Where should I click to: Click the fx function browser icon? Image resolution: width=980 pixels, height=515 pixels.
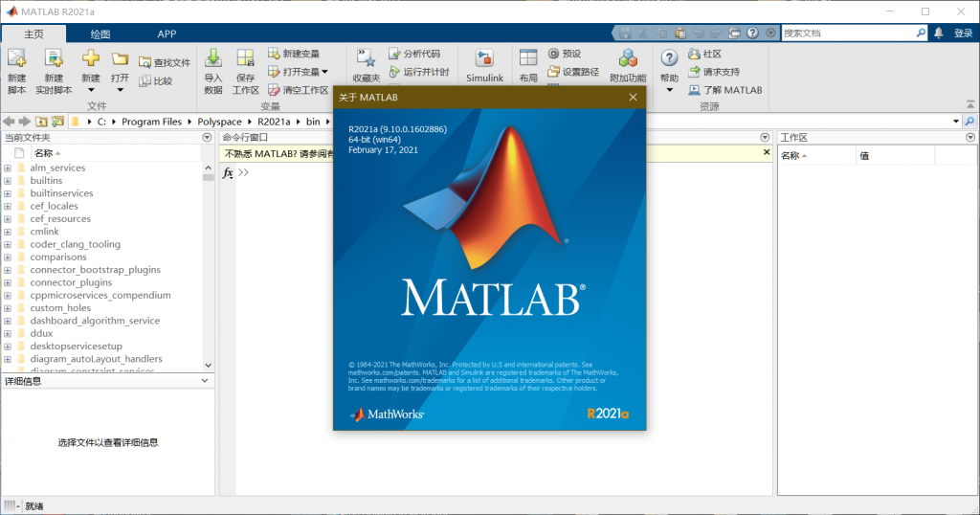(228, 172)
